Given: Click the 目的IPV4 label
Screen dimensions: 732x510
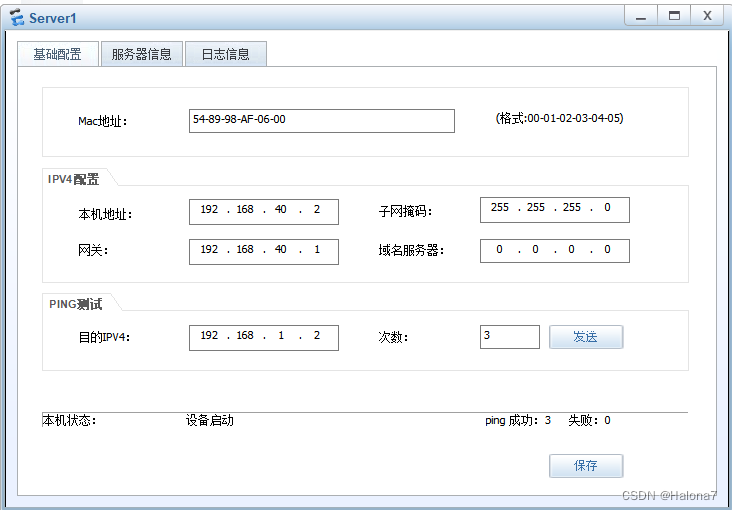Looking at the screenshot, I should click(104, 337).
